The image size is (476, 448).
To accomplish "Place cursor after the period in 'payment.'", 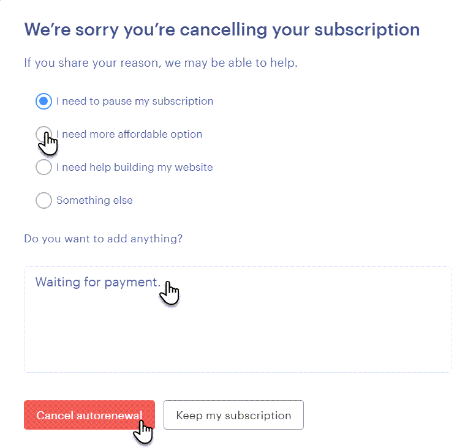I will [x=161, y=282].
